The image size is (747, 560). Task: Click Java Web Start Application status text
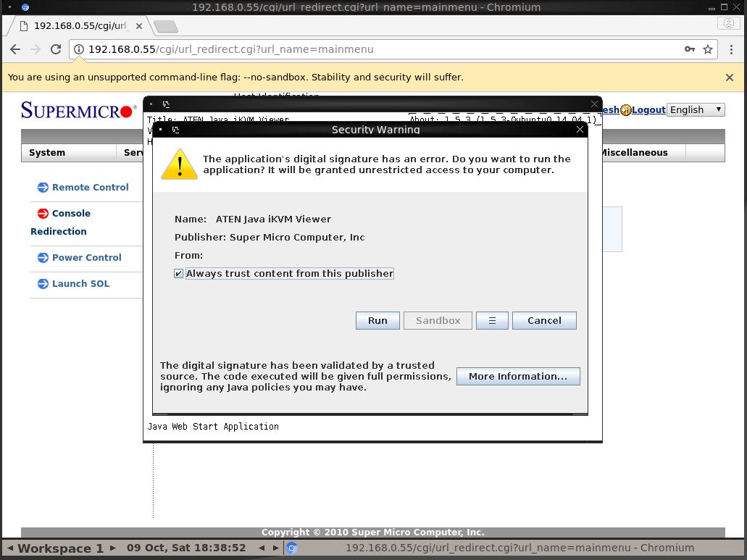tap(213, 427)
